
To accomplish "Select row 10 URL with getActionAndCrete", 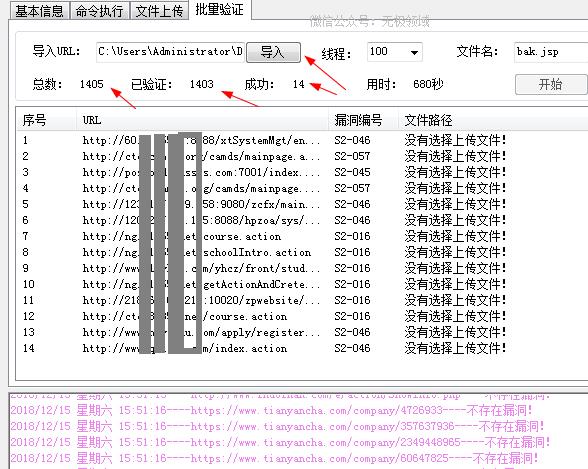I will pyautogui.click(x=201, y=284).
